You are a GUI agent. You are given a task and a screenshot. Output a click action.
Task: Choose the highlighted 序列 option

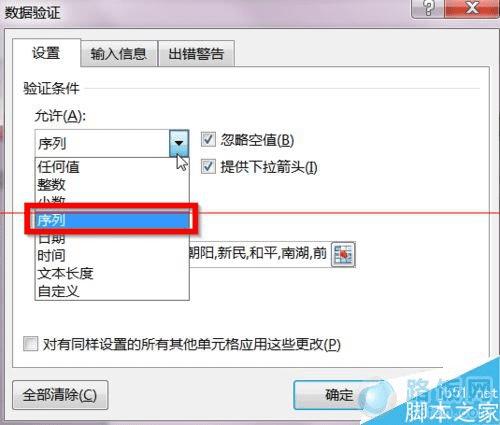[x=112, y=220]
